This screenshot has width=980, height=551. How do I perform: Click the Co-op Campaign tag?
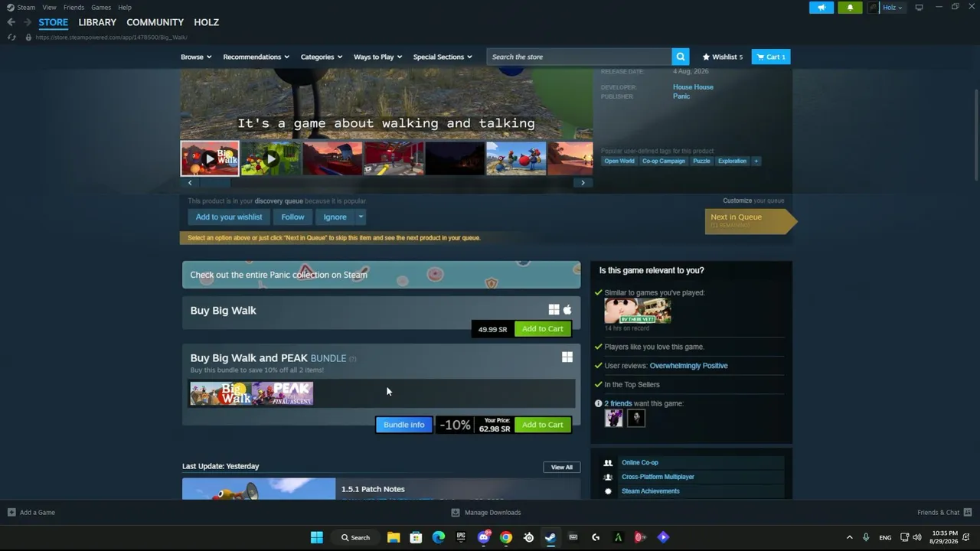coord(664,161)
